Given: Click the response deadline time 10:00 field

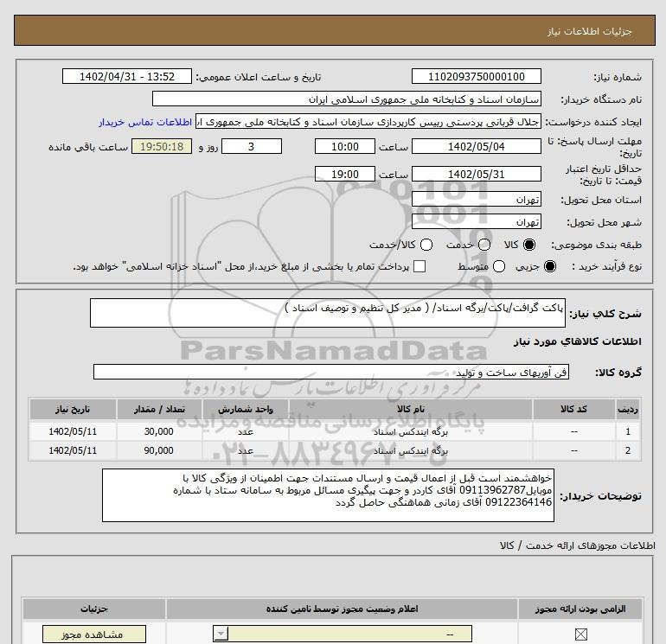Looking at the screenshot, I should pyautogui.click(x=345, y=146).
